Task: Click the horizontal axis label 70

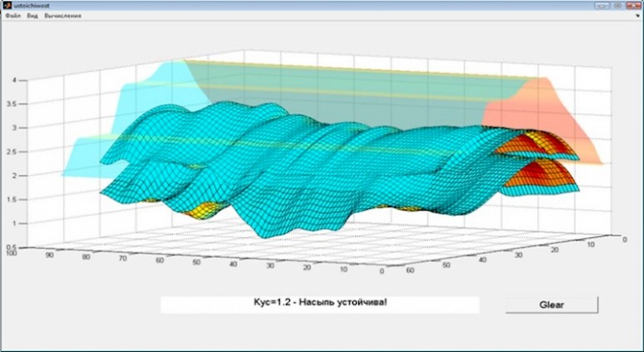Action: (x=122, y=259)
